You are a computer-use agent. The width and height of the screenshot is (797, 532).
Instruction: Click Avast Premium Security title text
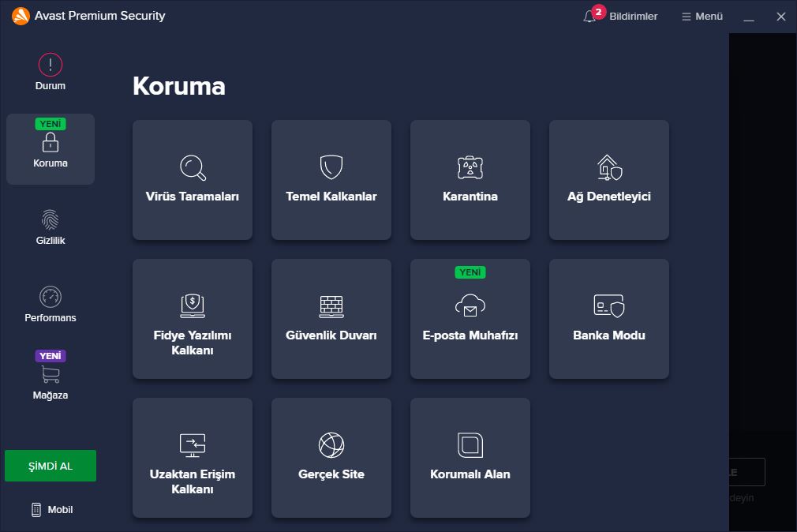coord(99,16)
